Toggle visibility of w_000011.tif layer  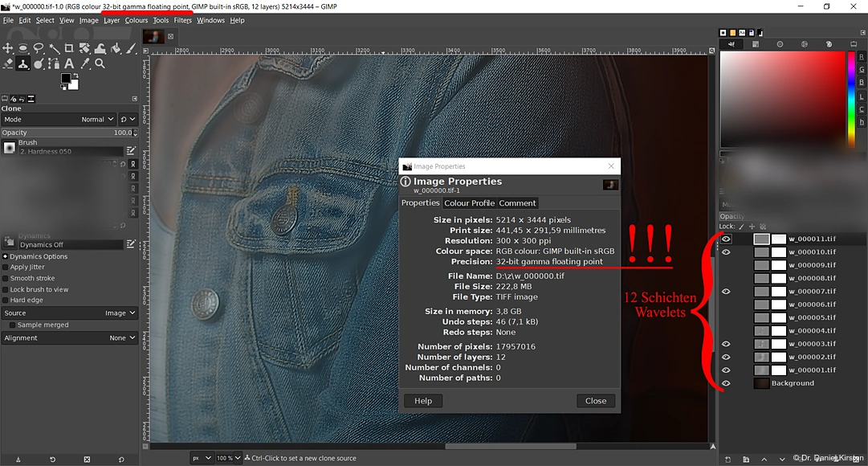click(726, 239)
